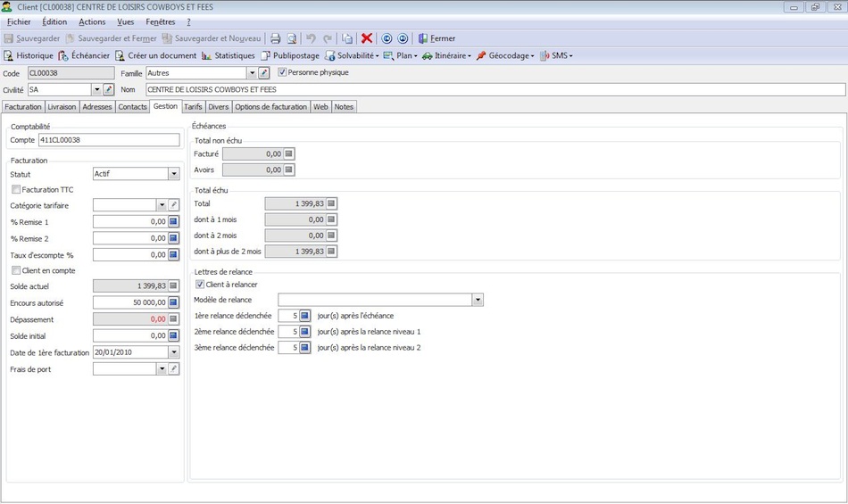Click the Encours autorisé field
The height and width of the screenshot is (504, 848).
pyautogui.click(x=129, y=302)
